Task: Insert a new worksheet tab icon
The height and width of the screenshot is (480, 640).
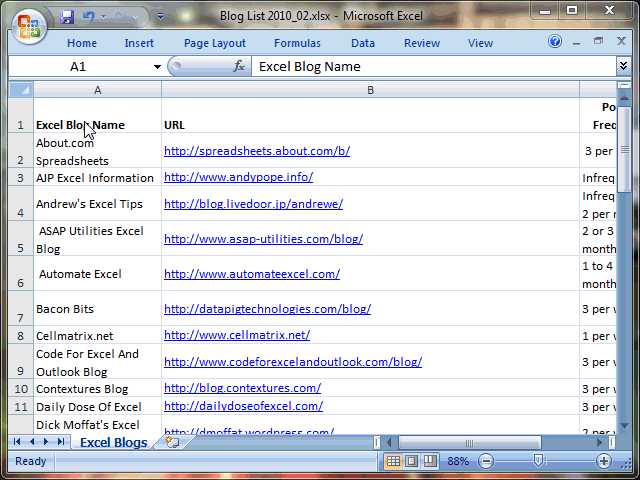Action: (172, 441)
